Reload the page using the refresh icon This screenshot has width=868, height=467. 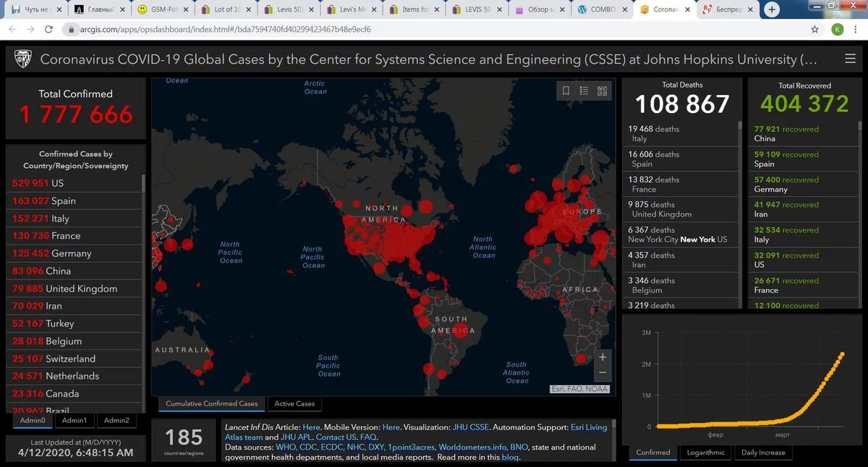48,30
